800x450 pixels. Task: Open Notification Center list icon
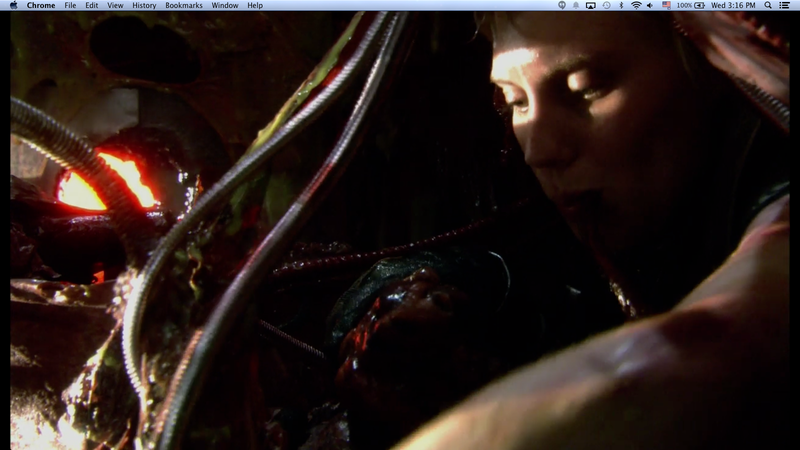coord(785,5)
